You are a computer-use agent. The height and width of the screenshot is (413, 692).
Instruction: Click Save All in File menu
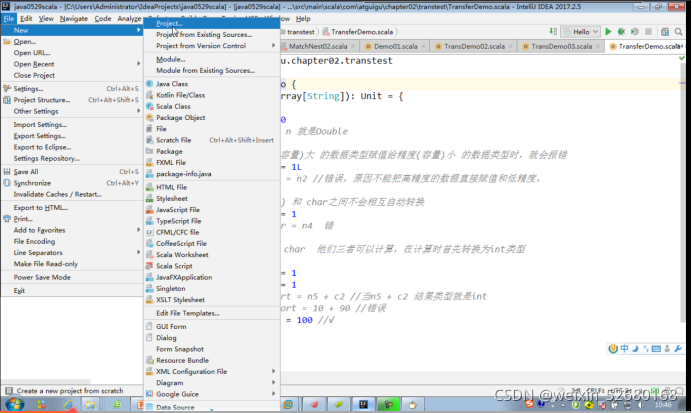(72, 172)
